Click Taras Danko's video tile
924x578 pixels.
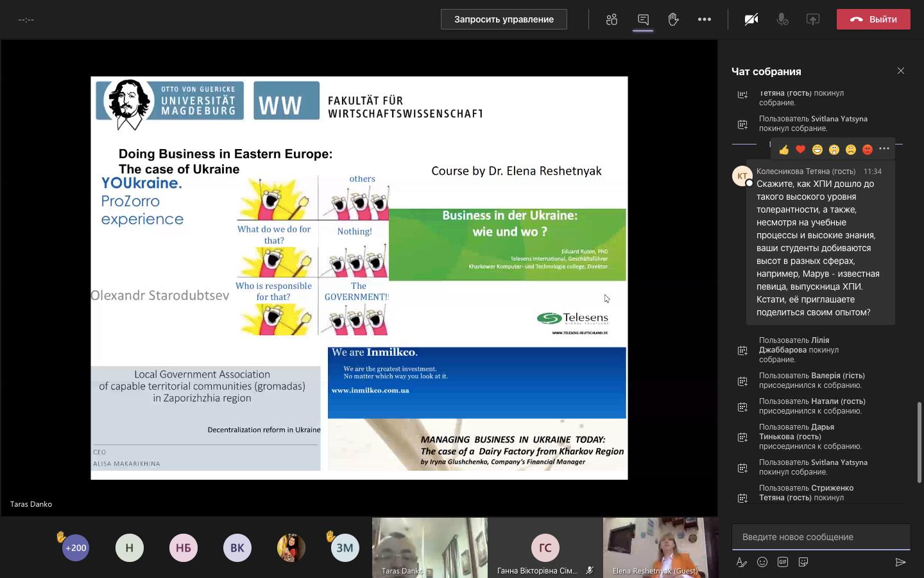[x=430, y=548]
